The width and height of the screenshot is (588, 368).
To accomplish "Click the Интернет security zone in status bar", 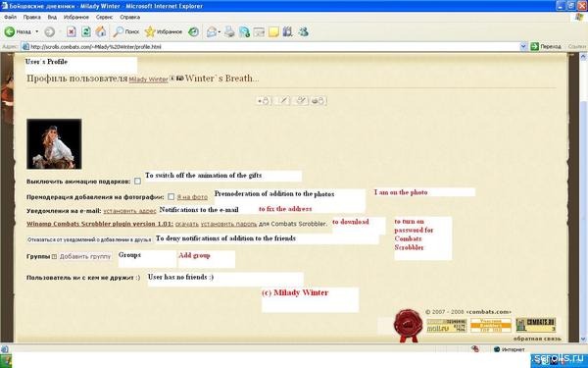I will coord(510,349).
